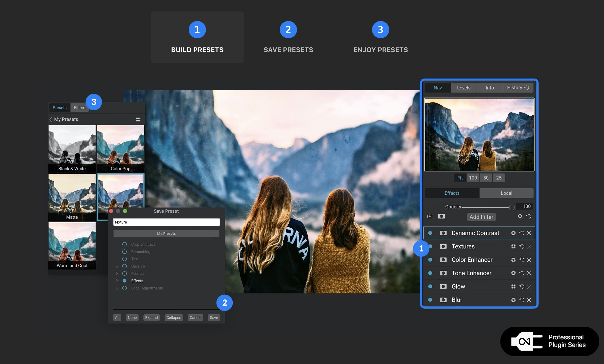Reset the Tone Enhancer filter
This screenshot has height=364, width=604.
click(x=522, y=273)
